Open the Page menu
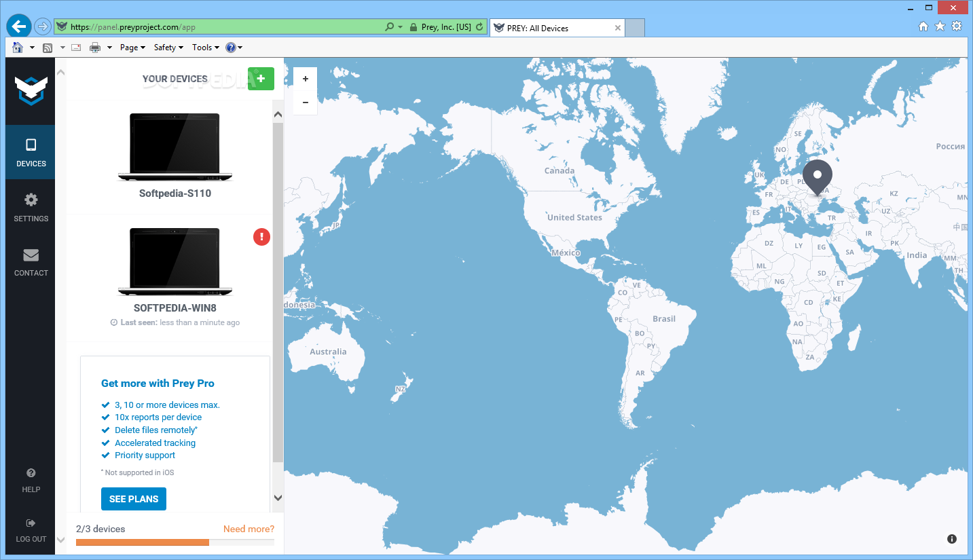 132,48
